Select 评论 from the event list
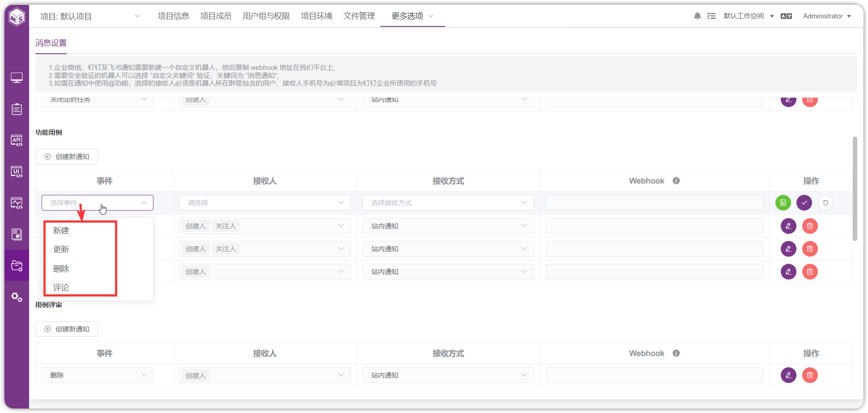The image size is (868, 413). click(x=98, y=287)
